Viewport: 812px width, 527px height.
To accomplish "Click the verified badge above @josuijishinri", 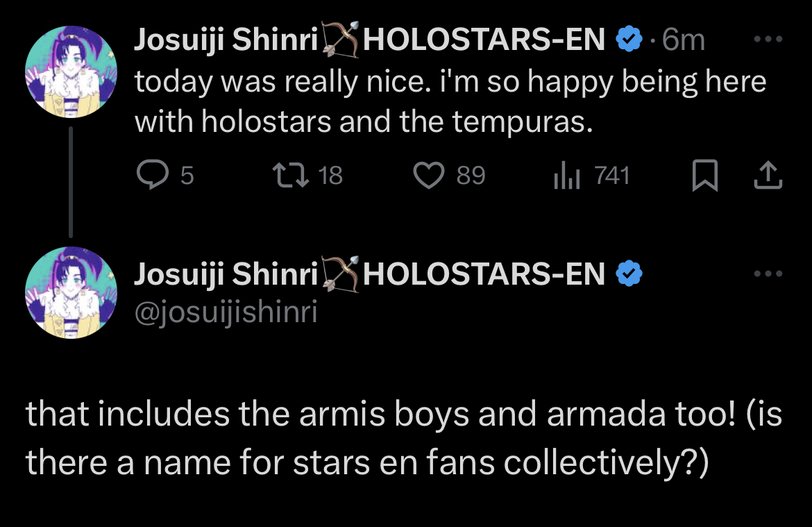I will coord(629,274).
